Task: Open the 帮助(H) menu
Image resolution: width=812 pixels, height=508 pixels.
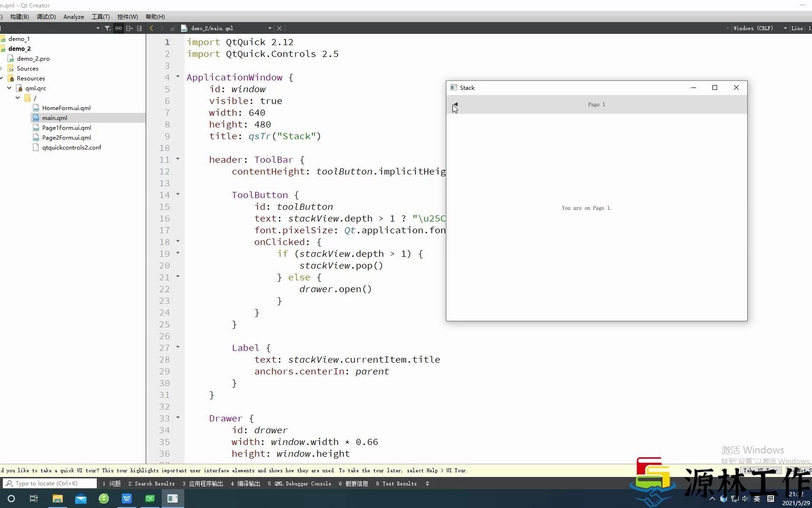Action: (x=155, y=16)
